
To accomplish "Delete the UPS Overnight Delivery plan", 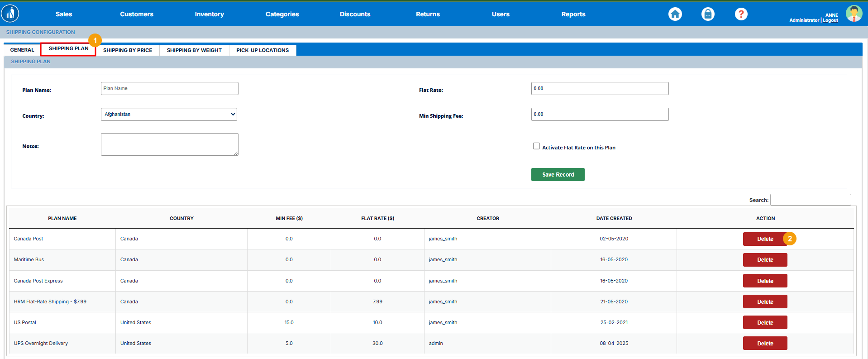I will (765, 344).
